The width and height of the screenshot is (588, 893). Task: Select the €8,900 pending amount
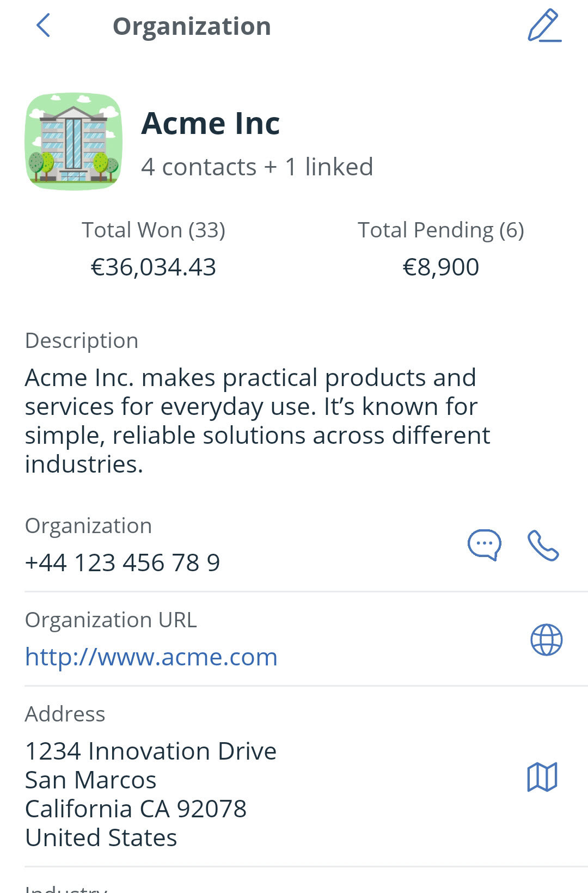pyautogui.click(x=440, y=267)
